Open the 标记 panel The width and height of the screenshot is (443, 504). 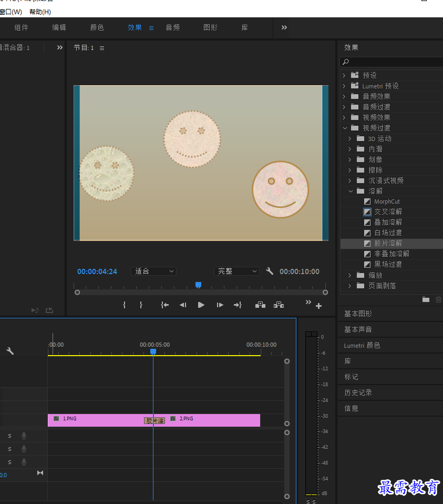tap(351, 377)
